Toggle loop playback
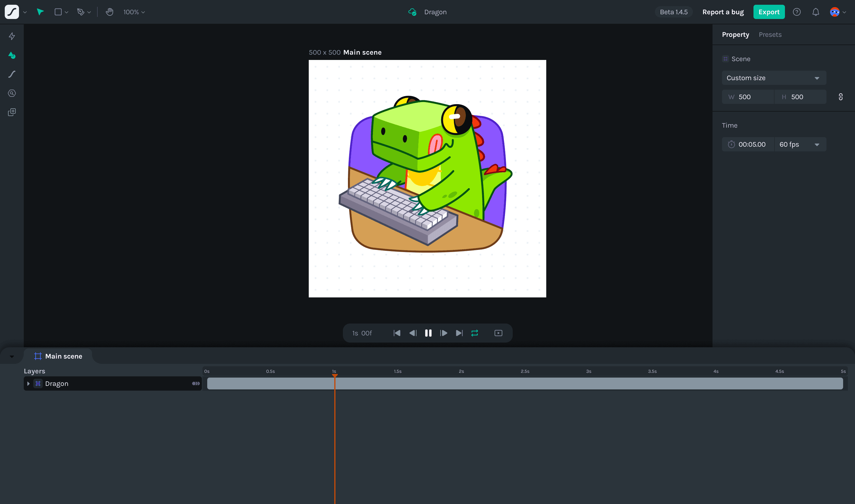 [x=474, y=333]
